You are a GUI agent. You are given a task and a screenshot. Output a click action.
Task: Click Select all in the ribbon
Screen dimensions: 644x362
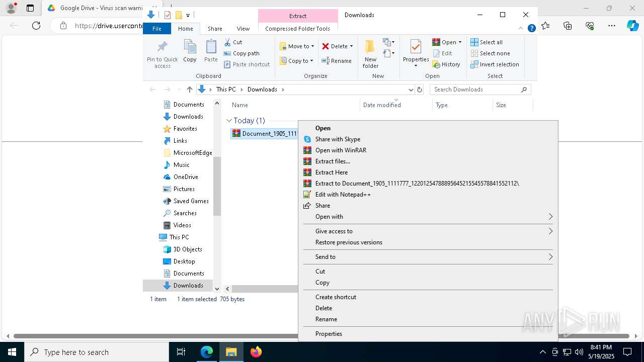[x=487, y=42]
